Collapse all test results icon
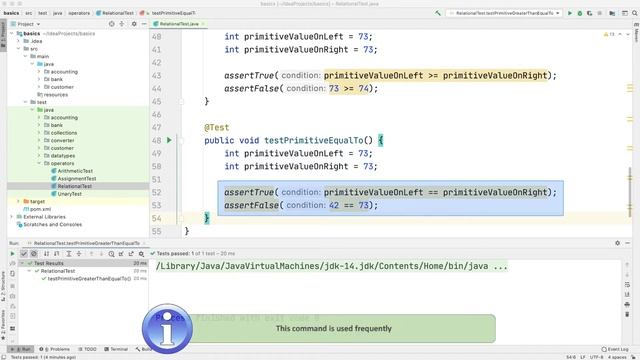 pyautogui.click(x=79, y=253)
